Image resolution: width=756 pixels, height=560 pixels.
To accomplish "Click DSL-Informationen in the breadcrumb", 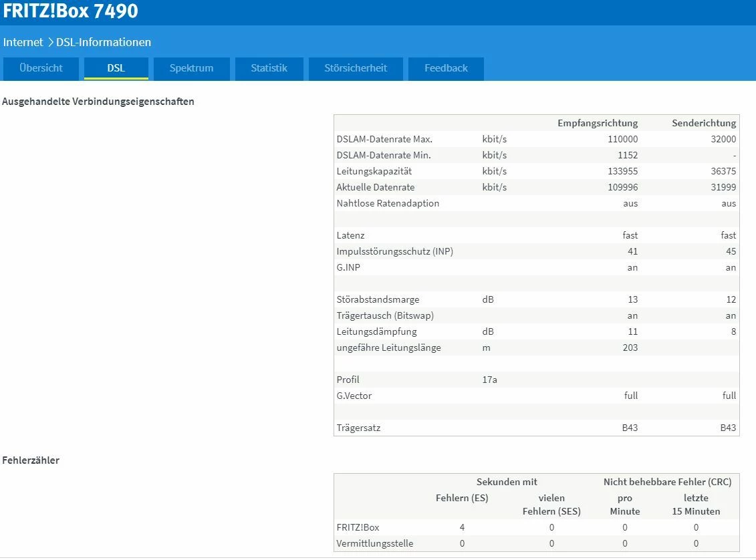I will 104,42.
